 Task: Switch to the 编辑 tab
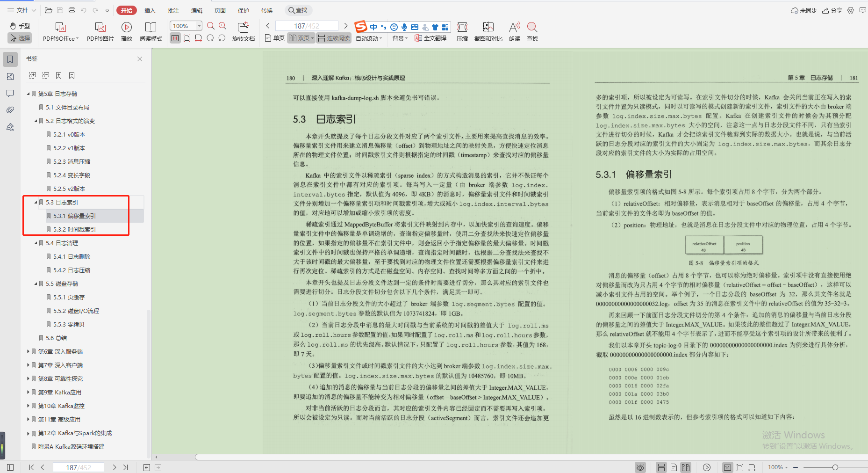pos(197,10)
